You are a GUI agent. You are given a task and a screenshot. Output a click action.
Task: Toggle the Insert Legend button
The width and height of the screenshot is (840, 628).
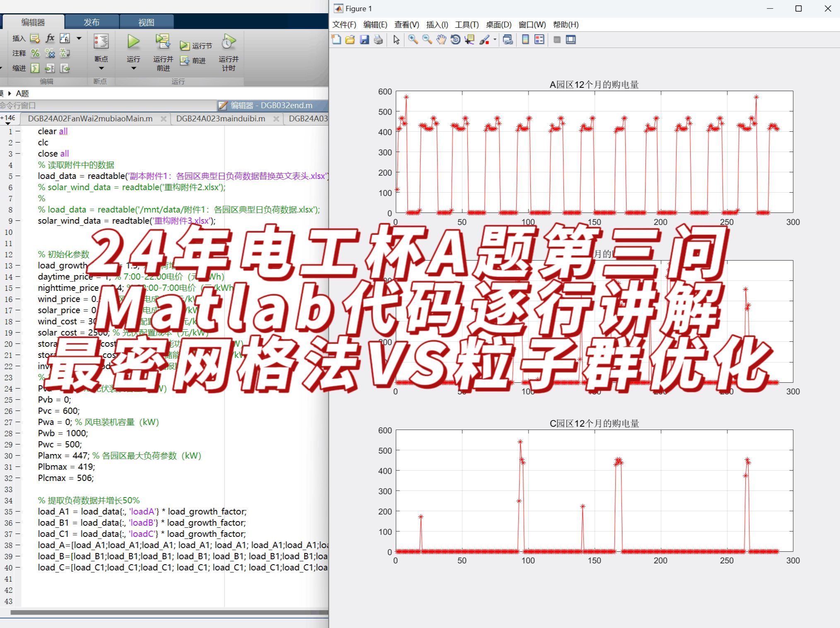539,40
